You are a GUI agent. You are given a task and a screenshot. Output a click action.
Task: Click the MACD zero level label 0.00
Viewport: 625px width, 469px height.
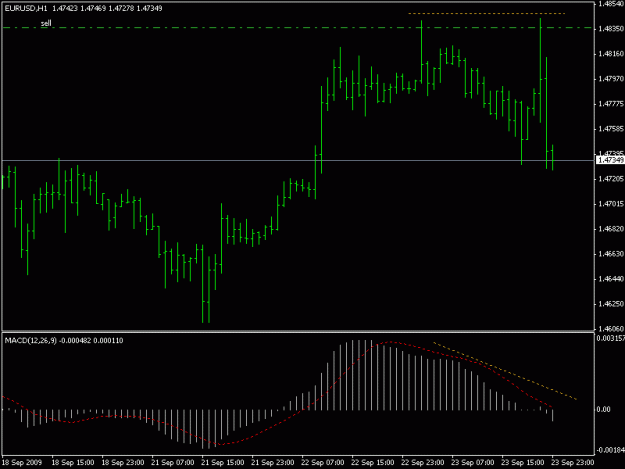click(604, 409)
